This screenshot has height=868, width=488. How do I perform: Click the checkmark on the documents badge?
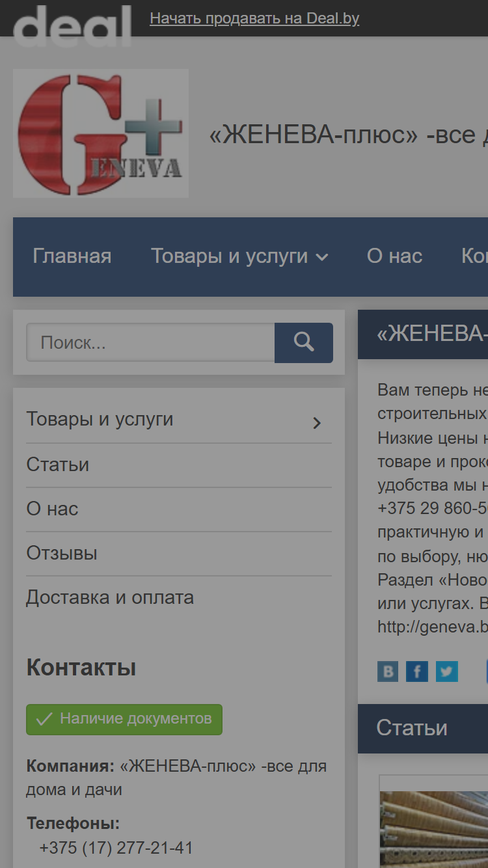tap(44, 719)
